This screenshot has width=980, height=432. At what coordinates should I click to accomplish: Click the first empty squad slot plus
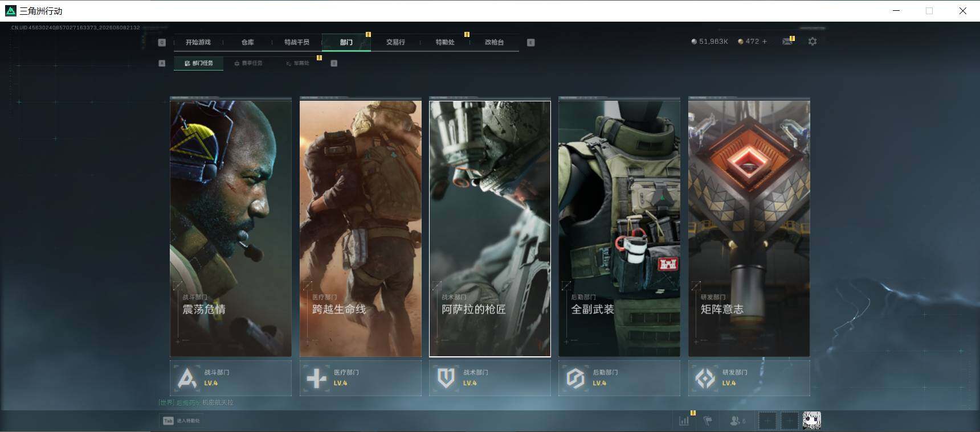coord(767,421)
